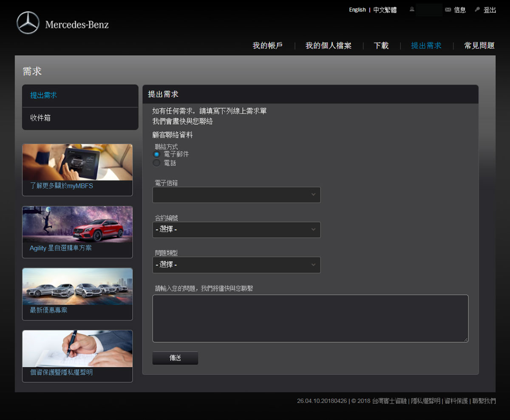Click inside the question text area
Viewport: 510px width, 420px height.
(310, 319)
